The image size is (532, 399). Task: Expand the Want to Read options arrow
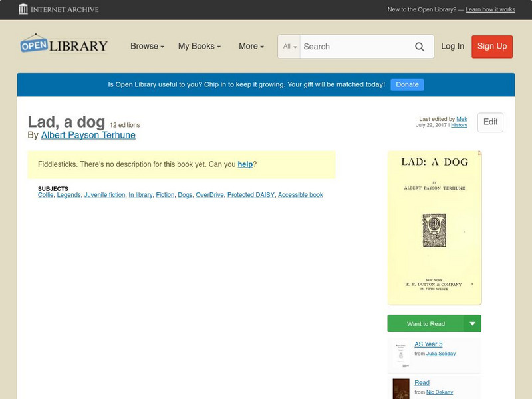[x=473, y=323]
